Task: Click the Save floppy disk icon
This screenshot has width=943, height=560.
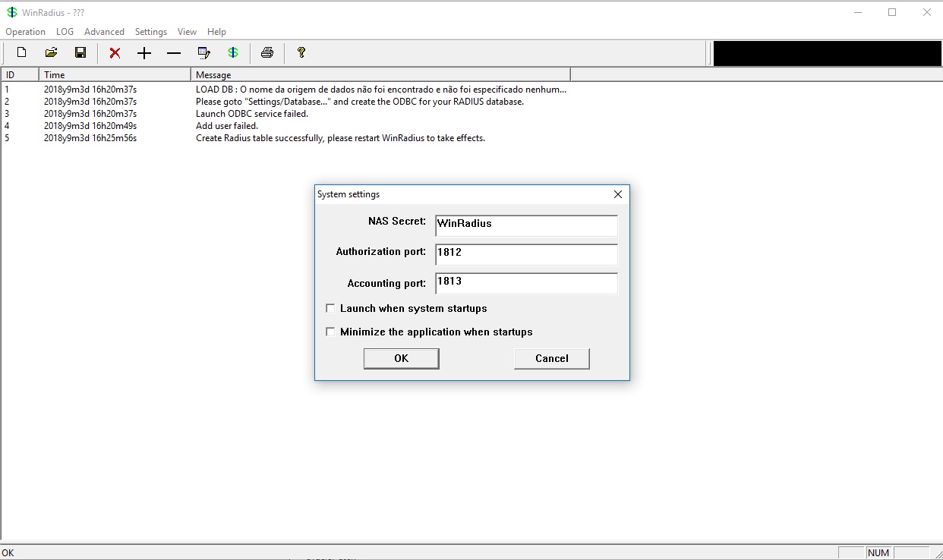Action: pyautogui.click(x=80, y=53)
